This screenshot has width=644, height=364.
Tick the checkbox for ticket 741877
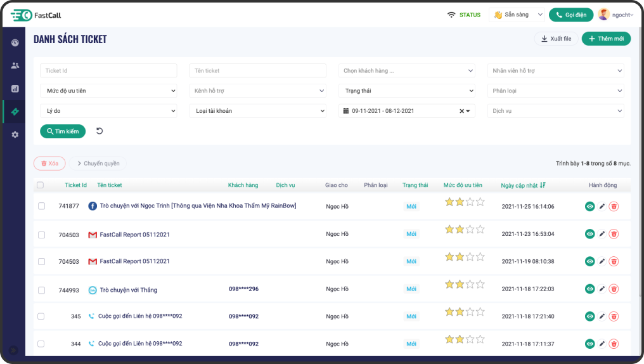pos(41,206)
